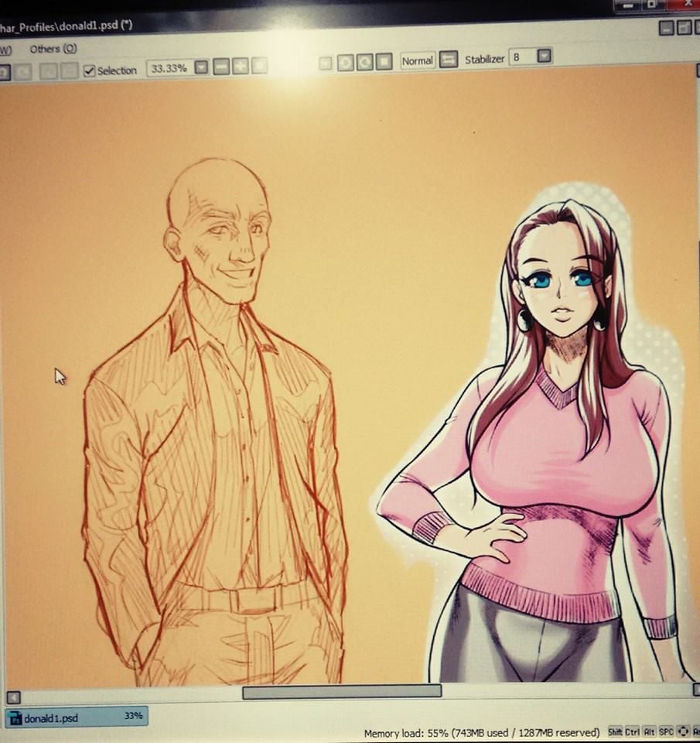Viewport: 700px width, 743px height.
Task: Click the Memory load status text
Action: pos(483,731)
